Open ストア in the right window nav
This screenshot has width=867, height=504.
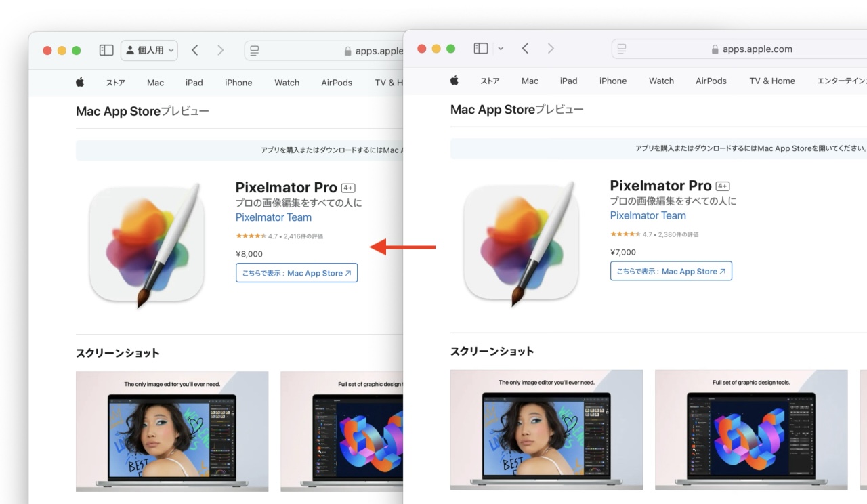point(490,81)
